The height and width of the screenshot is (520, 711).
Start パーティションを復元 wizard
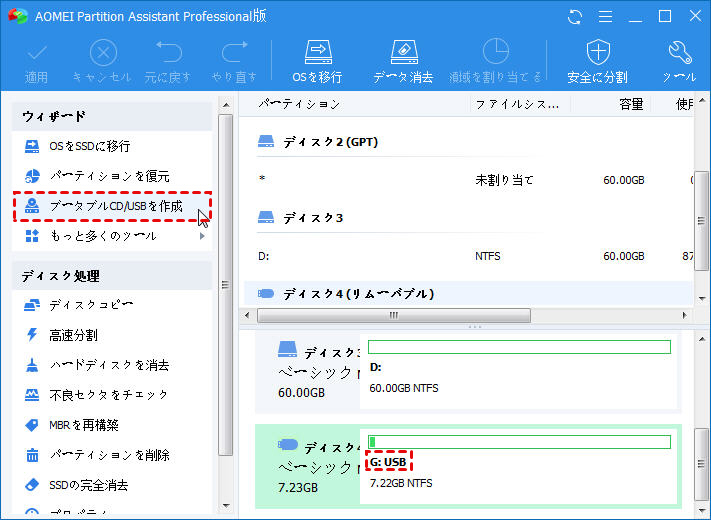coord(112,176)
